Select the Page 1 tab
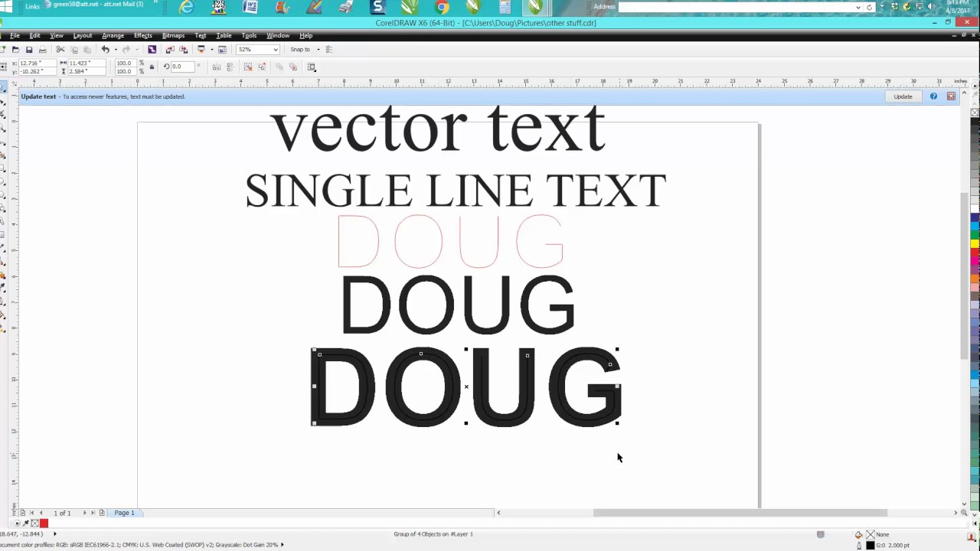This screenshot has height=551, width=980. (124, 513)
